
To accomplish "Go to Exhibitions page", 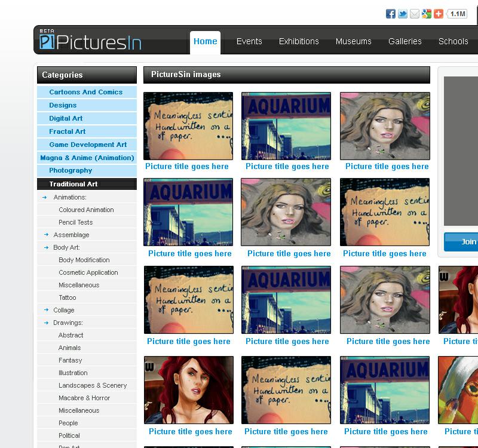I will [x=299, y=41].
